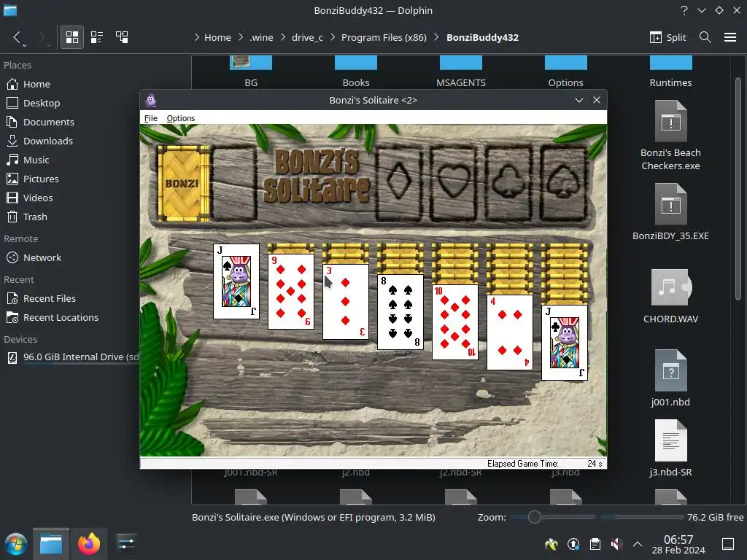This screenshot has height=560, width=747.
Task: Select the CHORD.WAV audio file
Action: click(x=670, y=297)
